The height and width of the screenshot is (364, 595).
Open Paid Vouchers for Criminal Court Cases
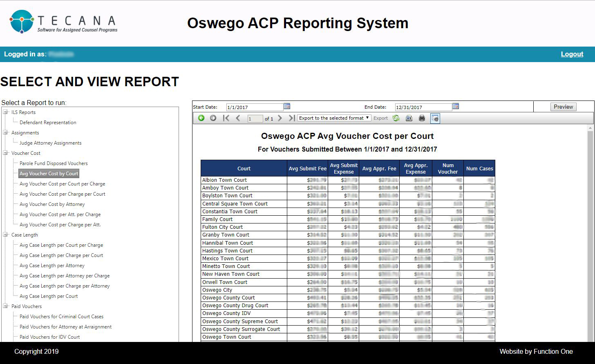click(x=61, y=316)
